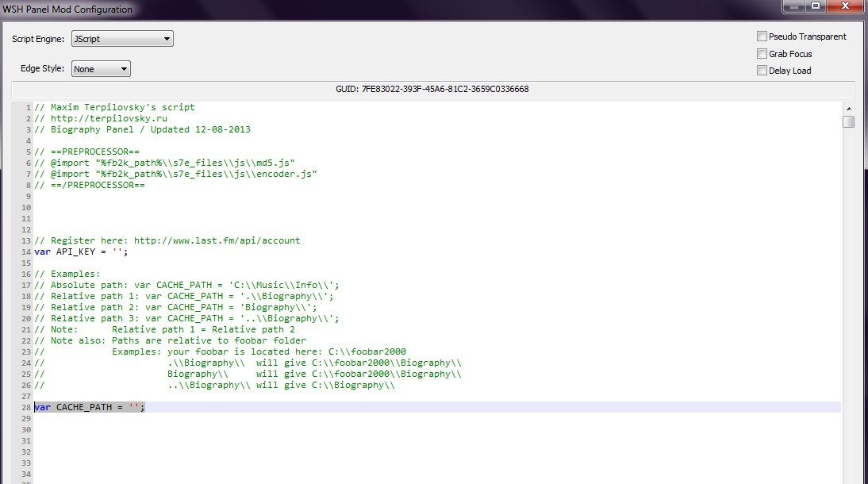The image size is (868, 484).
Task: Minimize the WSH Panel Mod window
Action: [x=793, y=6]
